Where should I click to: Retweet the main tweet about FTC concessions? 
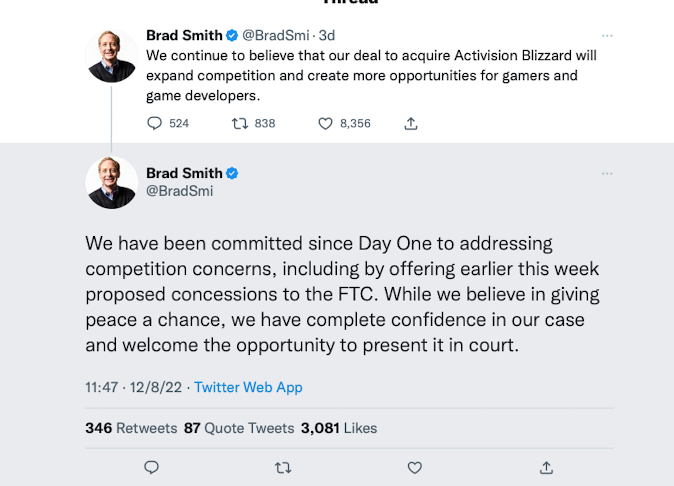(283, 467)
